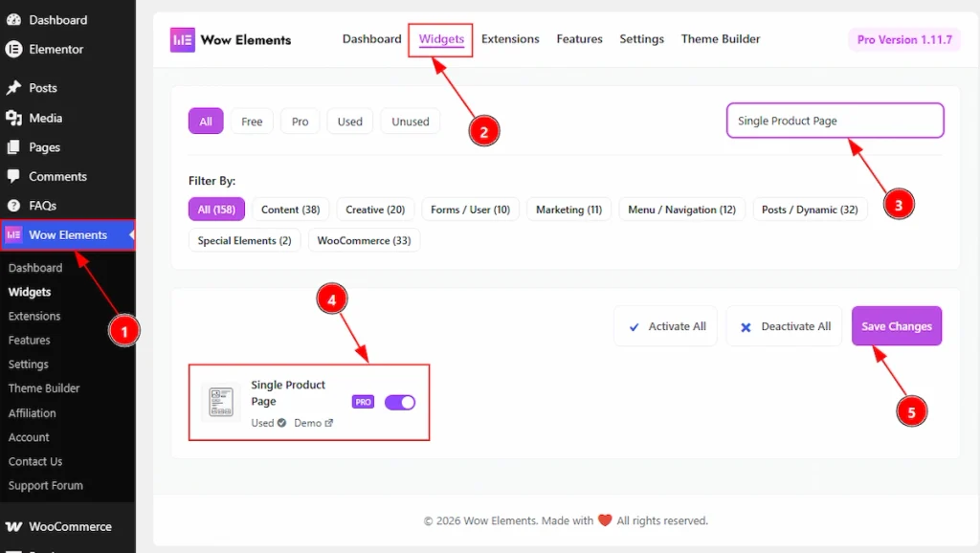Filter by Forms / User (10)

coord(471,210)
